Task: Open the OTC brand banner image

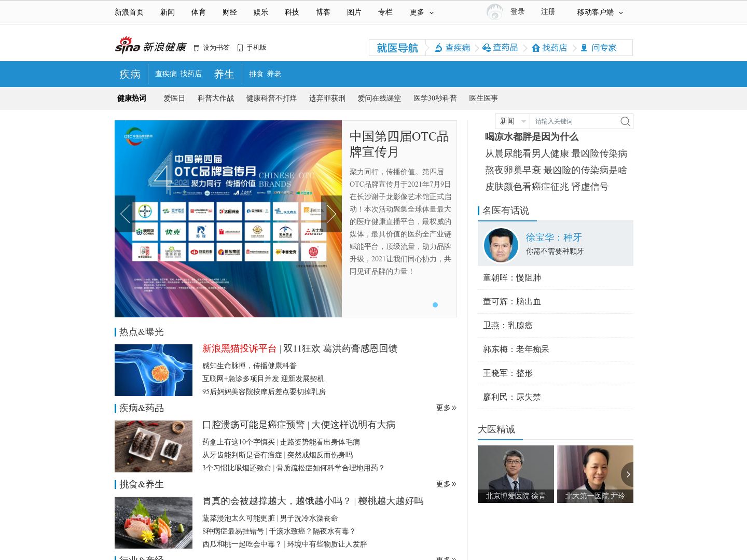Action: tap(228, 219)
